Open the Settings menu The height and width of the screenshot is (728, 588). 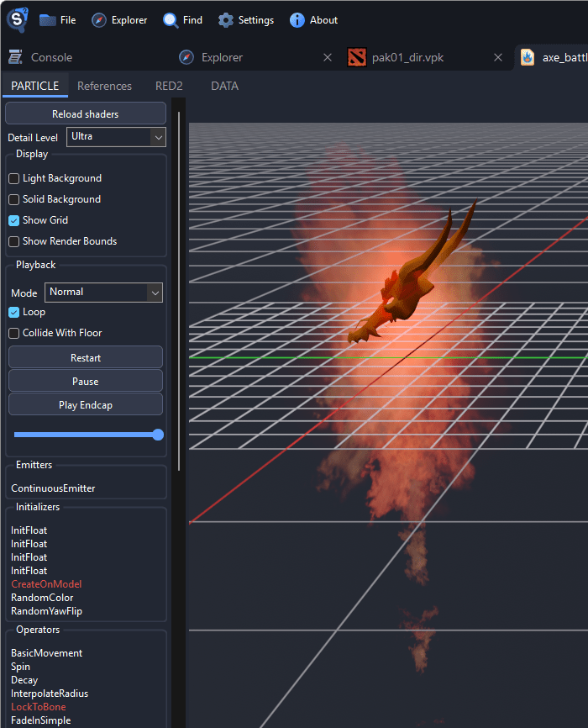pyautogui.click(x=246, y=20)
